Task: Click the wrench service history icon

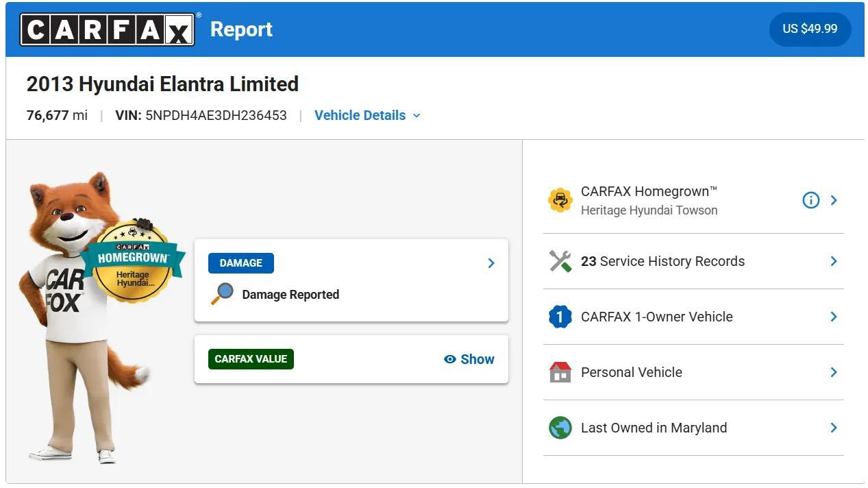Action: tap(560, 261)
